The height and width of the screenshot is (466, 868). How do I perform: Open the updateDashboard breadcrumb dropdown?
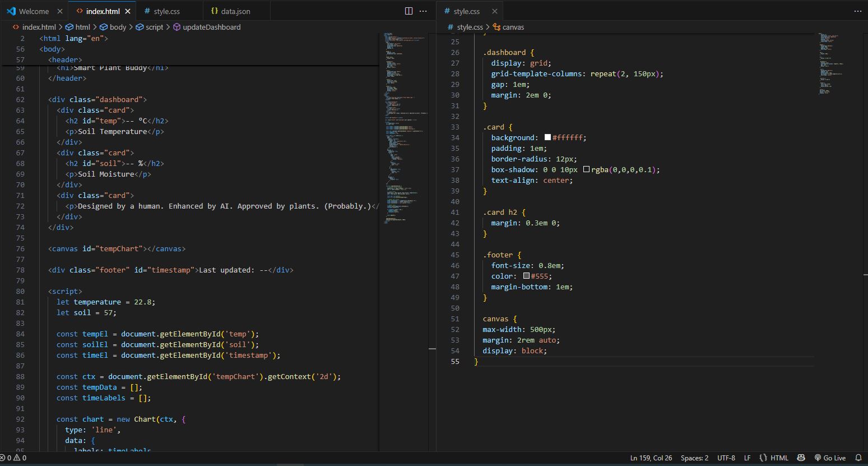coord(207,27)
